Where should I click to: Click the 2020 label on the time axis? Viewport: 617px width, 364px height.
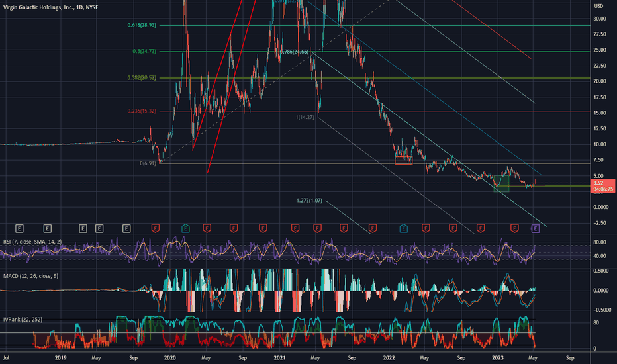[x=169, y=358]
